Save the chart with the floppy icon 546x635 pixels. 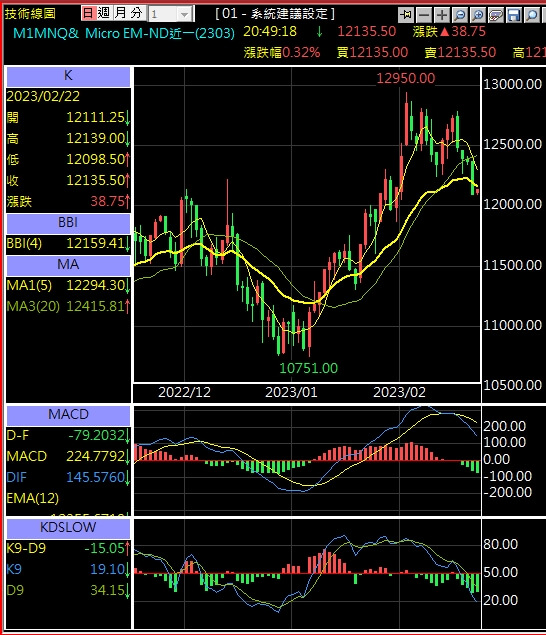pyautogui.click(x=514, y=15)
